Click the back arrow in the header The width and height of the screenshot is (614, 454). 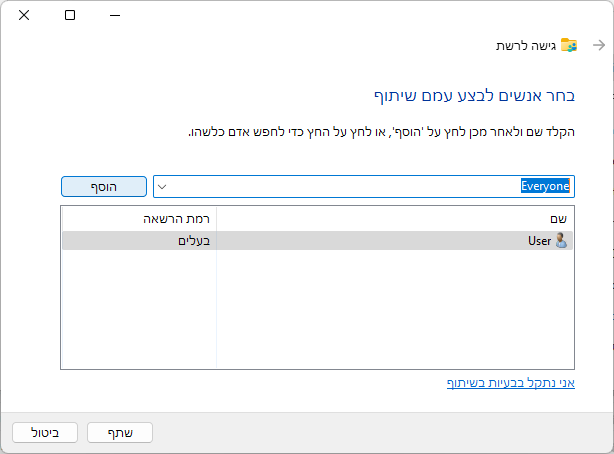(x=598, y=45)
